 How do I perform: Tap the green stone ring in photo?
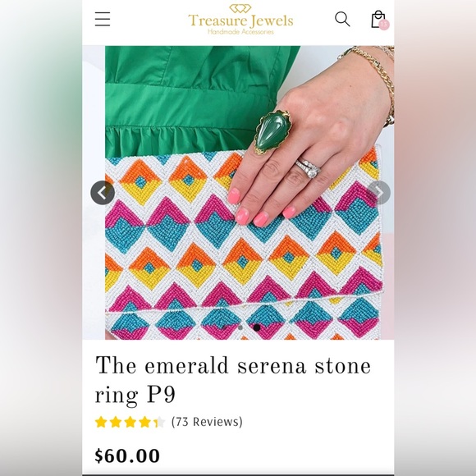(x=271, y=132)
